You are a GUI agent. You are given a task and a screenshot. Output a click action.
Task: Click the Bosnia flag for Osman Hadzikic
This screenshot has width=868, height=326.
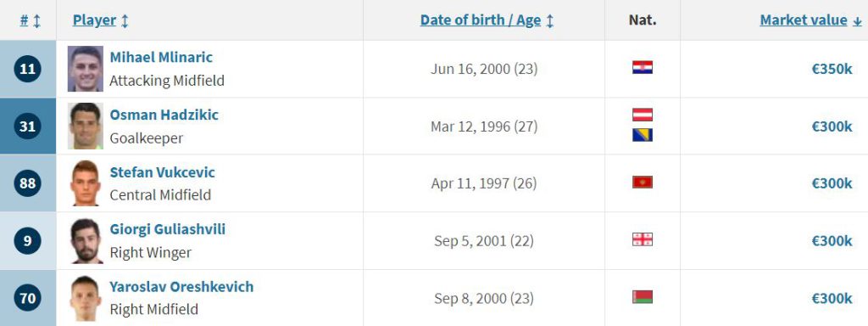(643, 135)
